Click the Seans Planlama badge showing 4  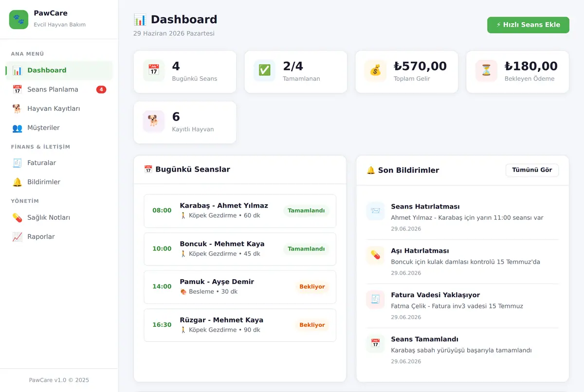101,89
